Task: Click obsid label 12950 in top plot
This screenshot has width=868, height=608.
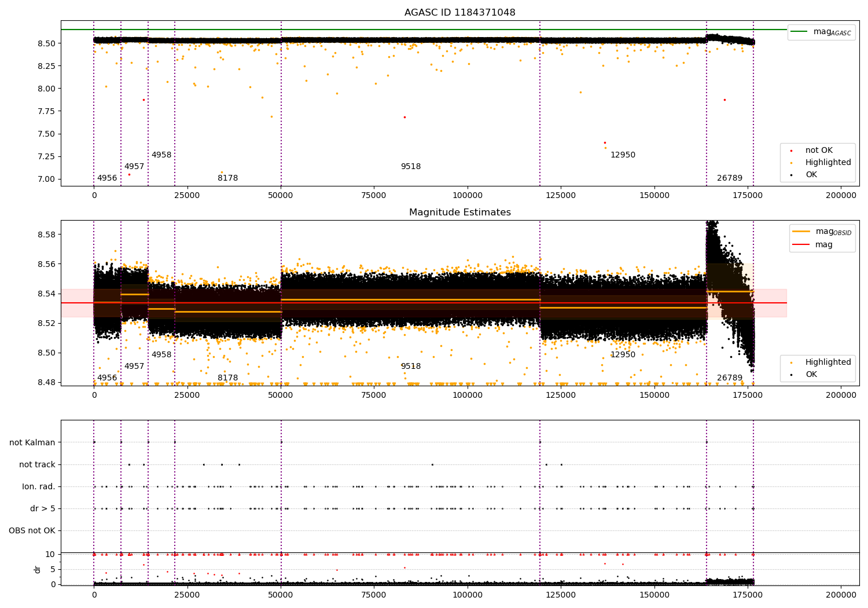Action: [x=623, y=155]
